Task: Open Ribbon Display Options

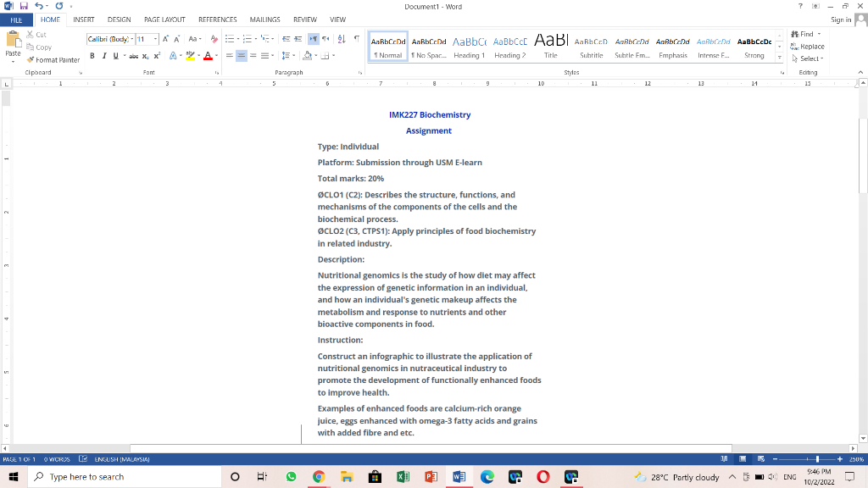Action: point(815,6)
